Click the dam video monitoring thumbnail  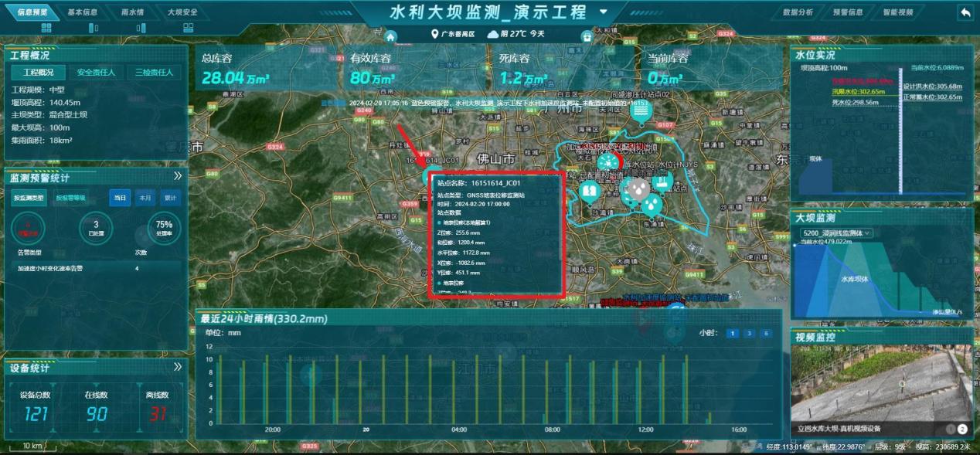[x=881, y=384]
